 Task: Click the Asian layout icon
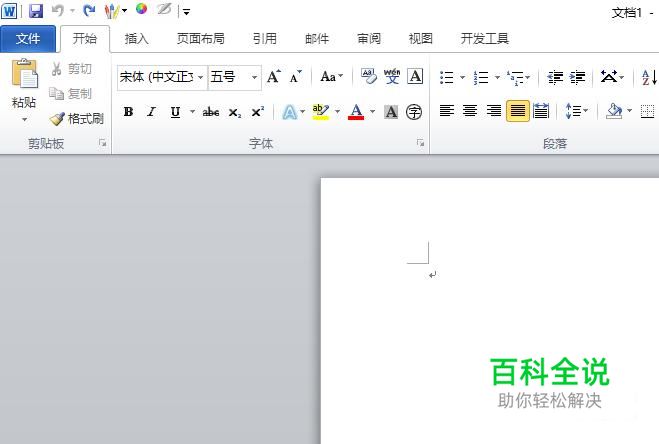(x=609, y=77)
